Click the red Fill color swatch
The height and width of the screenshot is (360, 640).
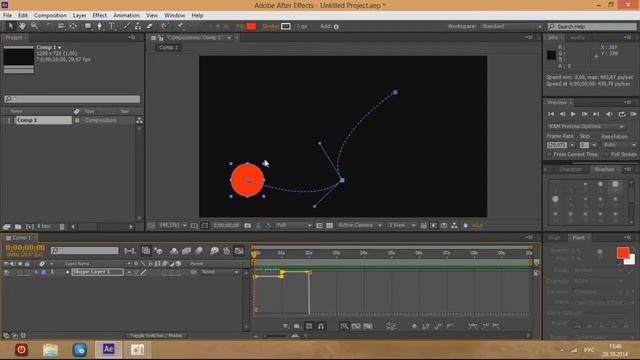tap(251, 26)
